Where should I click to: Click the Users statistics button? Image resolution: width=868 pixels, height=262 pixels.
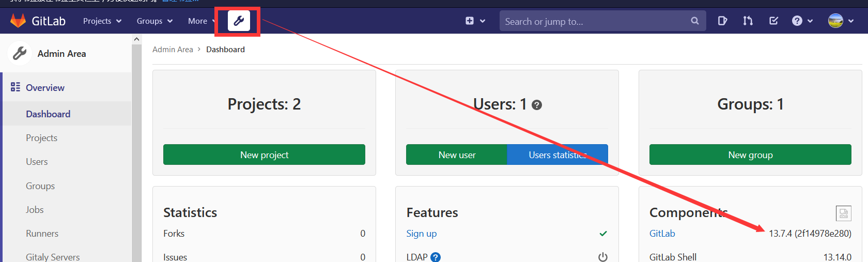(x=557, y=155)
